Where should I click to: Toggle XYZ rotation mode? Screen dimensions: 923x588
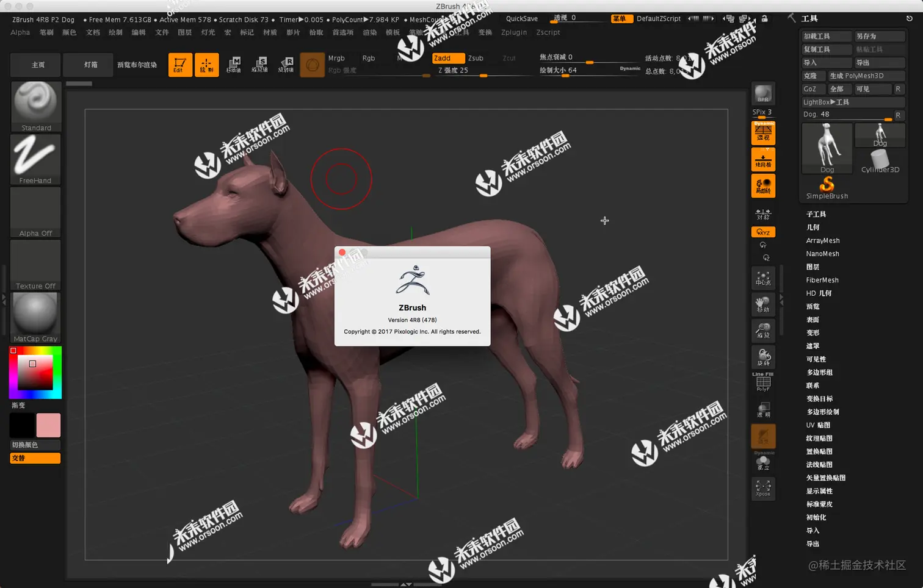(763, 232)
